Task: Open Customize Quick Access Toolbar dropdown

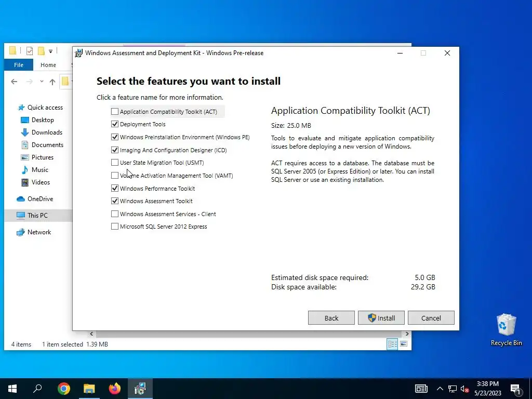Action: click(50, 51)
